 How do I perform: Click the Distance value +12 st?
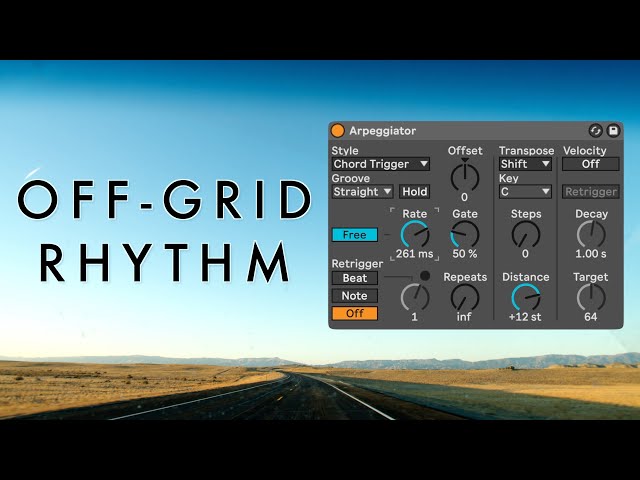(x=525, y=317)
